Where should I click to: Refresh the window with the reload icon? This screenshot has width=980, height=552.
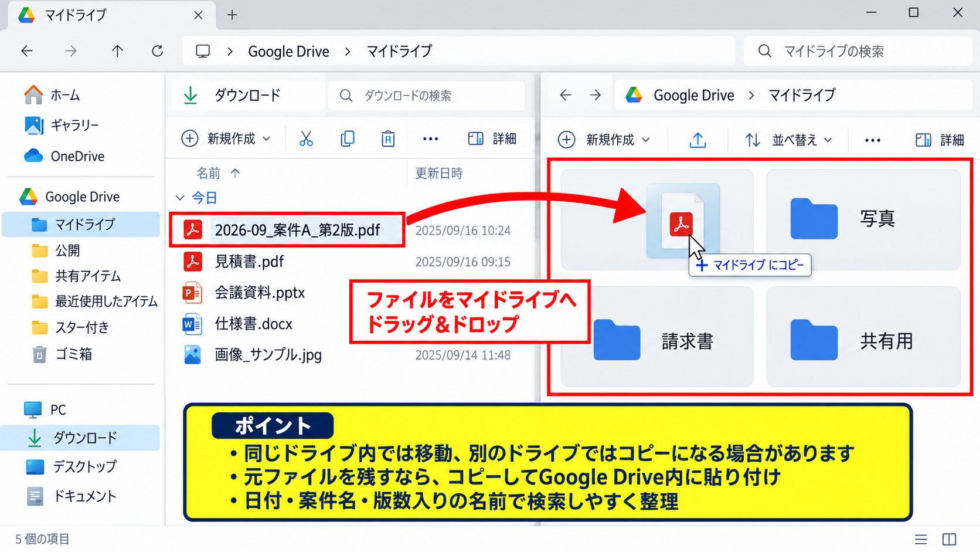[157, 51]
